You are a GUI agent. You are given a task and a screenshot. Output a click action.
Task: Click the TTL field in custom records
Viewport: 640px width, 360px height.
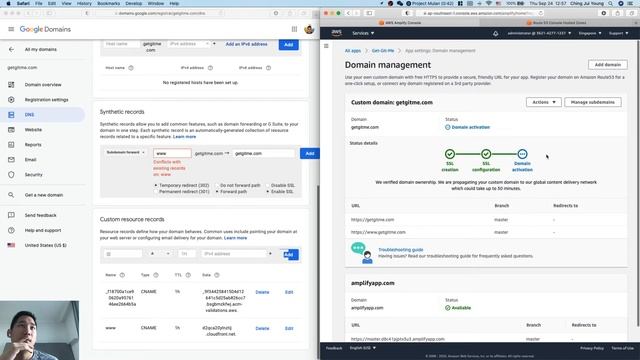186,254
